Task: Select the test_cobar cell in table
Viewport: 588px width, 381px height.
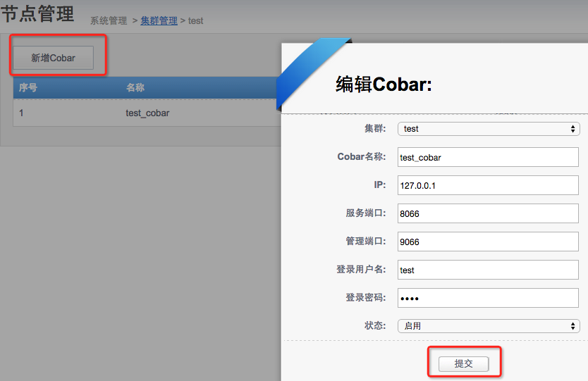Action: (147, 113)
